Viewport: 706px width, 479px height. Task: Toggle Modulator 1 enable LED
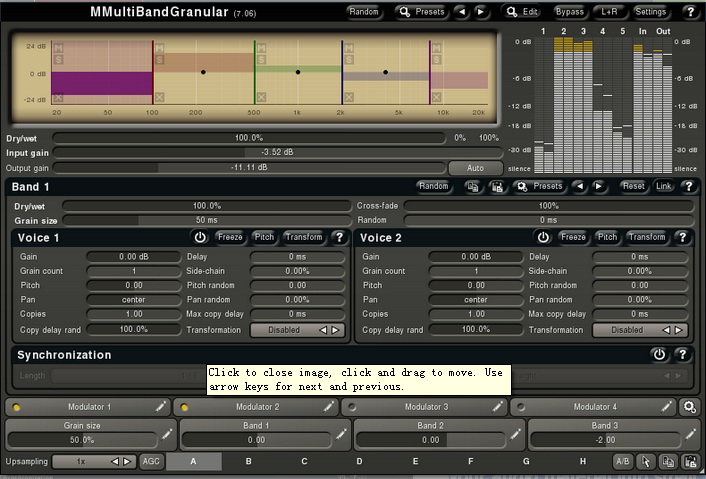click(16, 407)
